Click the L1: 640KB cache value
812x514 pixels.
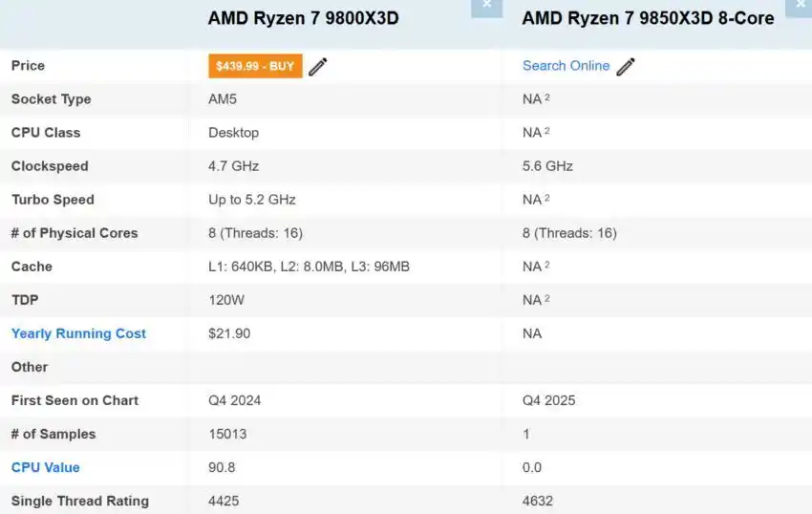click(x=310, y=267)
